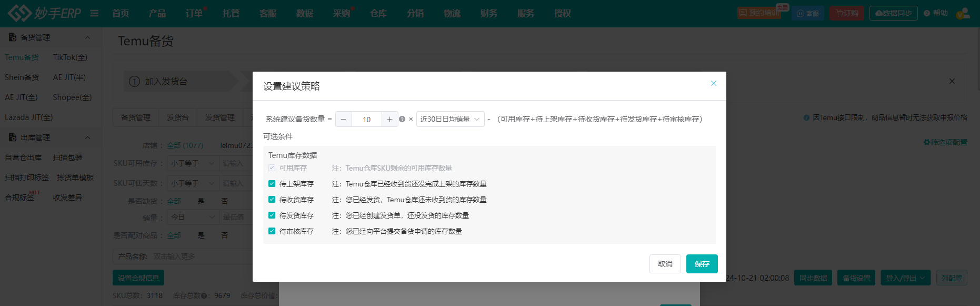
Task: Open Lazada JIT(全) in the sidebar
Action: coord(29,117)
